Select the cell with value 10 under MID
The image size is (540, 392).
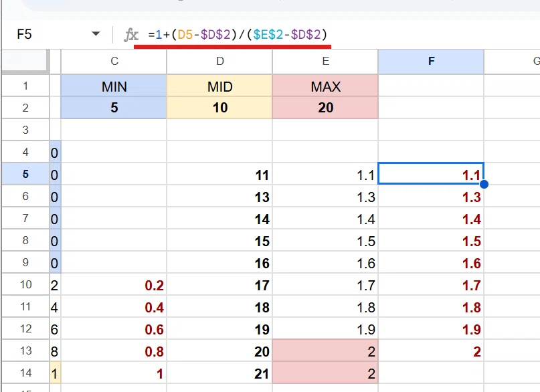[x=219, y=108]
